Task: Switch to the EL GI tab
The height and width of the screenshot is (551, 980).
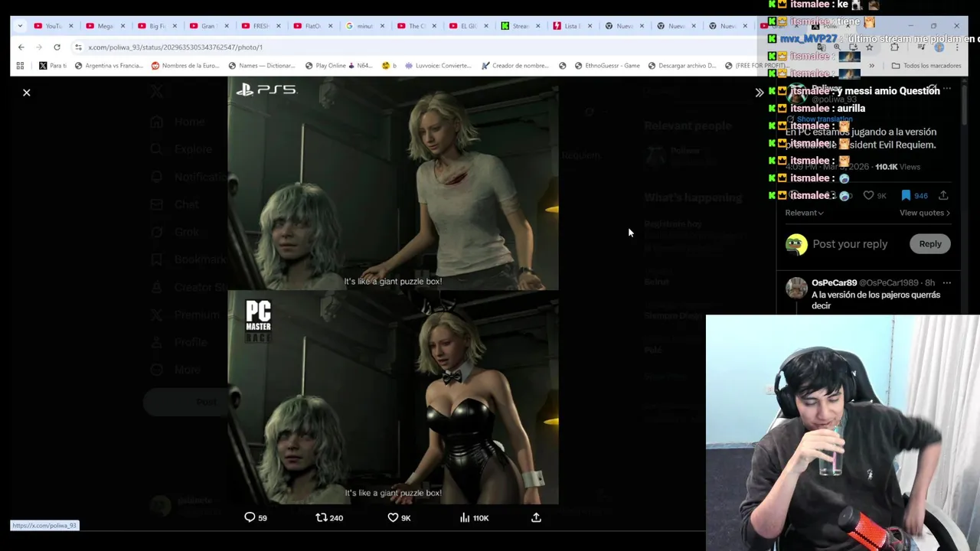Action: (468, 26)
